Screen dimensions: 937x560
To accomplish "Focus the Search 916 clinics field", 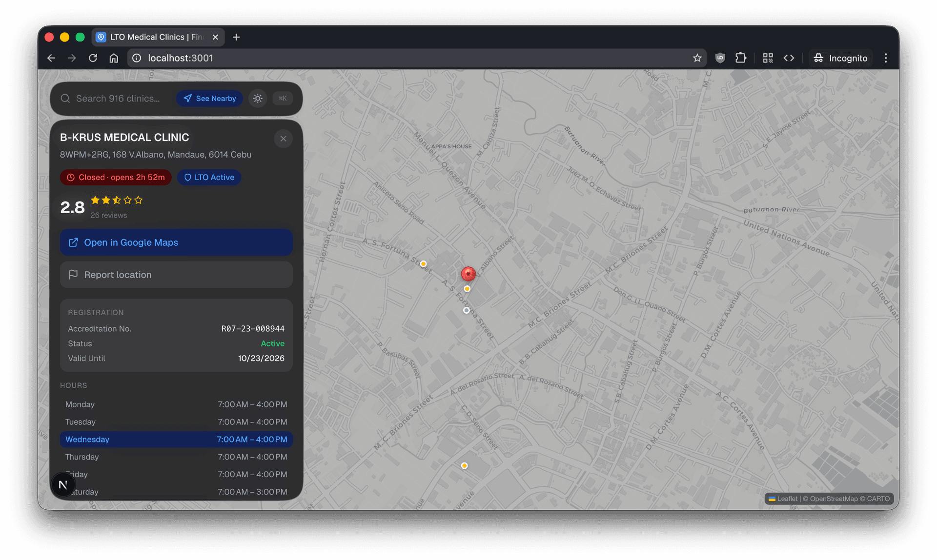I will (118, 99).
